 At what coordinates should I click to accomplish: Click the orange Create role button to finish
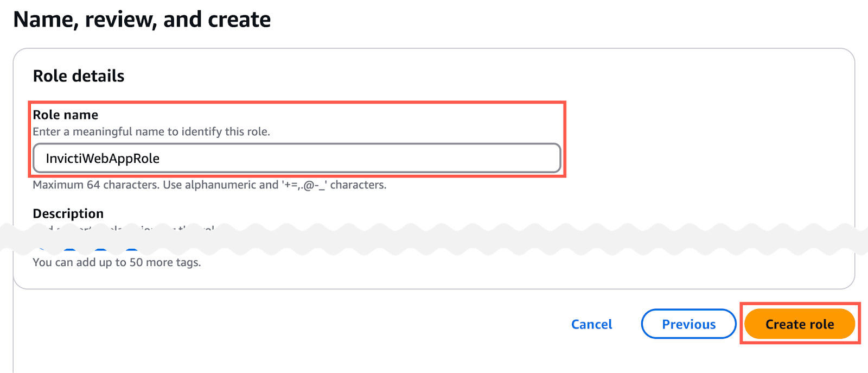pos(800,324)
